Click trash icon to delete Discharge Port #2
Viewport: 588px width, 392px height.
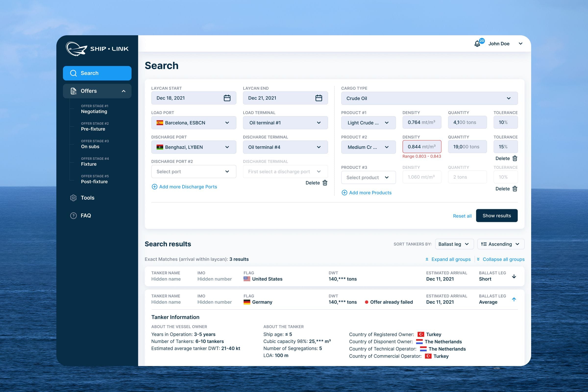click(x=325, y=183)
